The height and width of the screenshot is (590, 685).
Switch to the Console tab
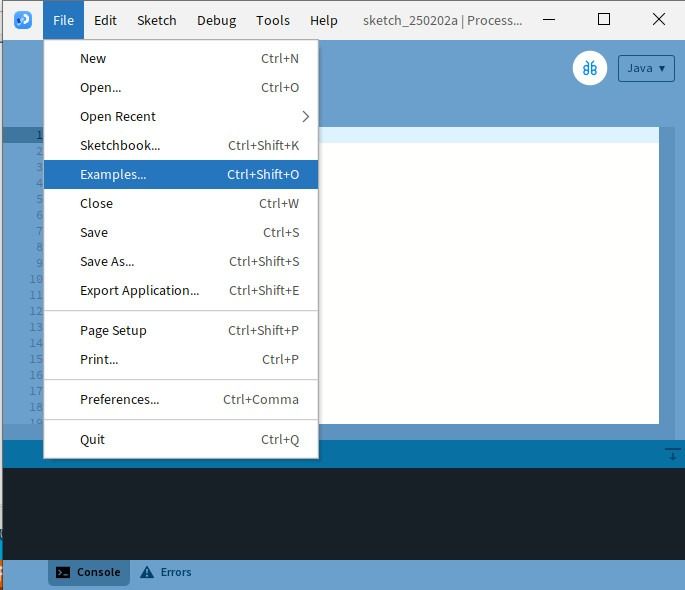pos(89,572)
